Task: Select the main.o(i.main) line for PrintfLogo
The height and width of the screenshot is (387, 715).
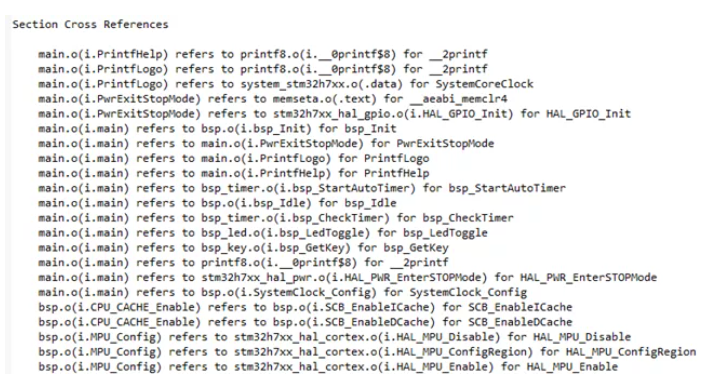Action: click(233, 159)
